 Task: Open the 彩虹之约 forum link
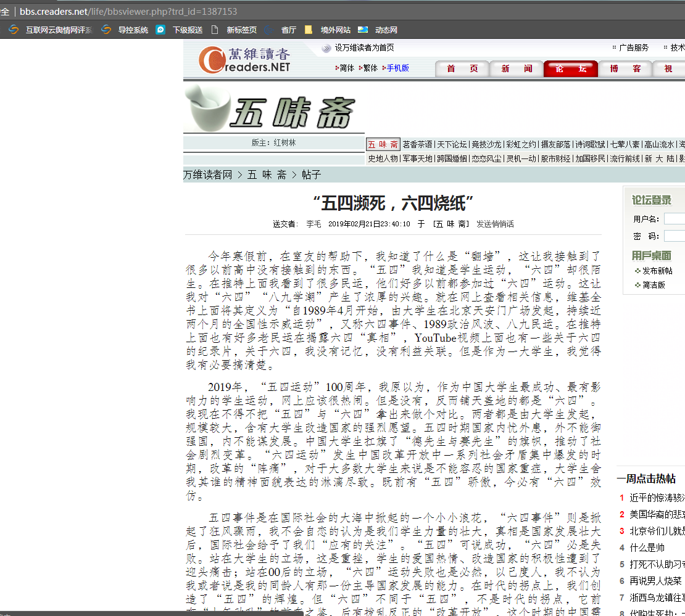click(521, 144)
